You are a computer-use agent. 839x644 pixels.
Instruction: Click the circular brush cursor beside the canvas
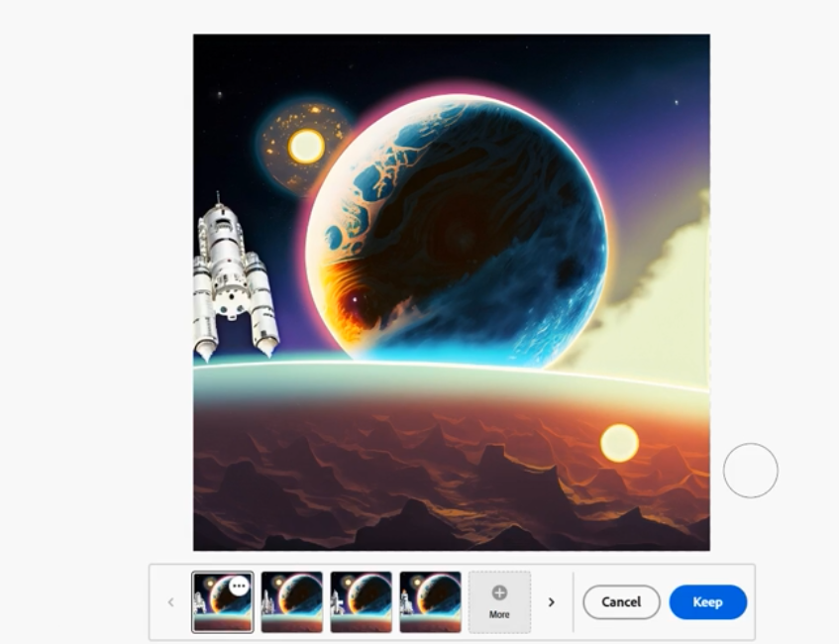[751, 471]
